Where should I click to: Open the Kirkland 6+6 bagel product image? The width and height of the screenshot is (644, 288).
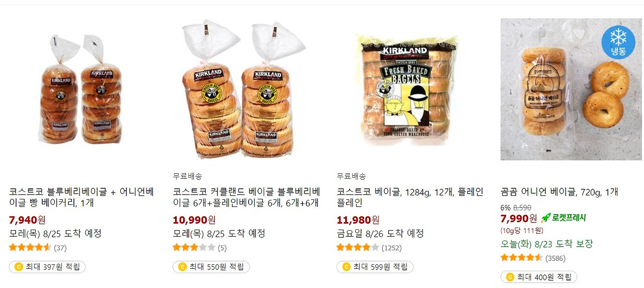point(244,90)
